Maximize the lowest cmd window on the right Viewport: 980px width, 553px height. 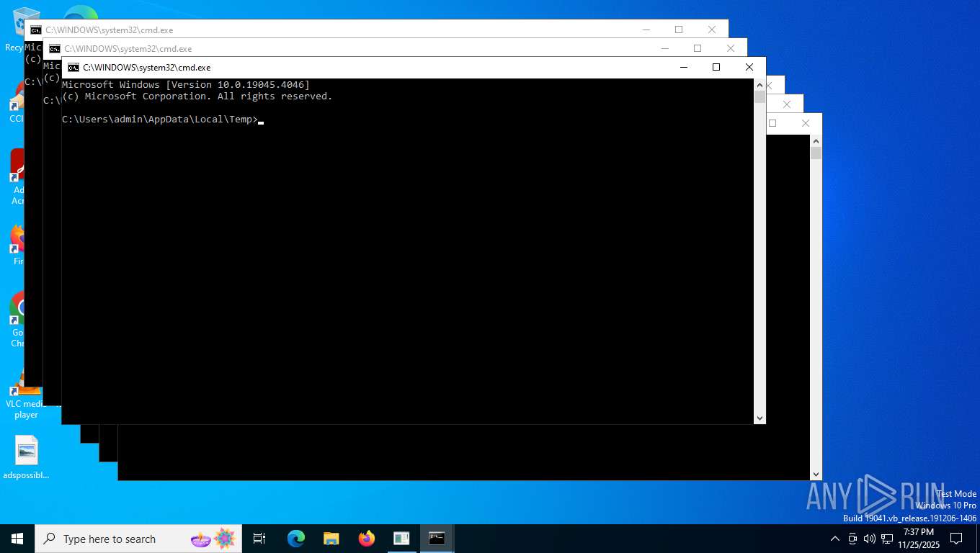click(772, 123)
